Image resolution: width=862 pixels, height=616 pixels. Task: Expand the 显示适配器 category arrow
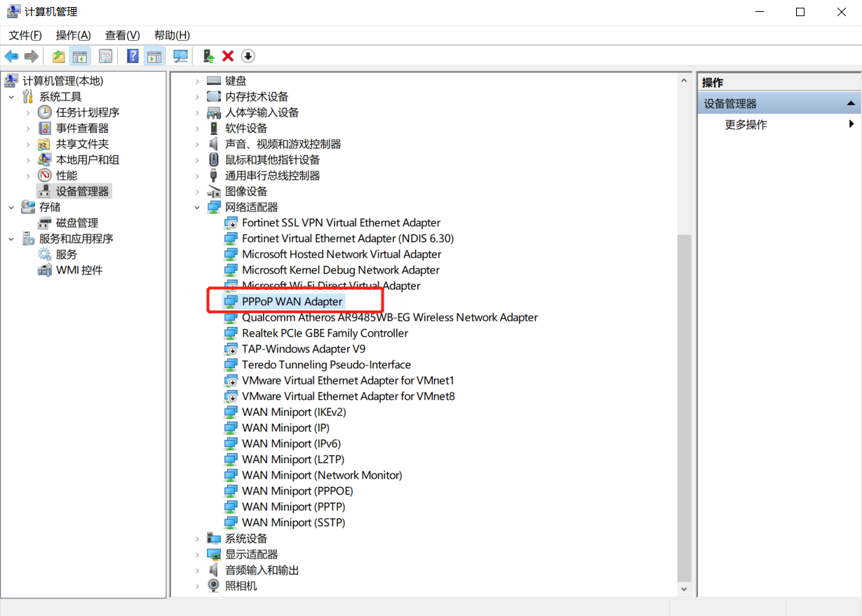click(197, 554)
